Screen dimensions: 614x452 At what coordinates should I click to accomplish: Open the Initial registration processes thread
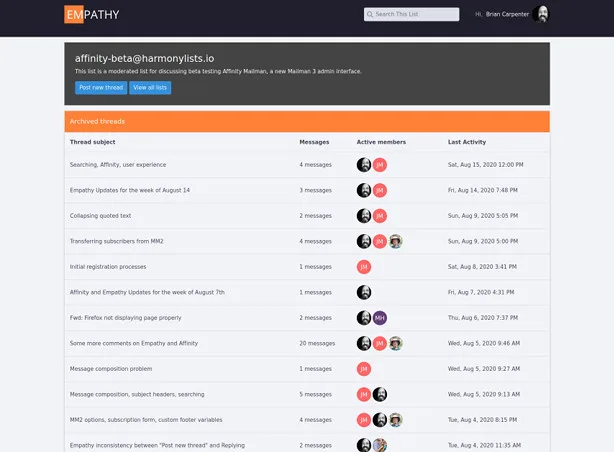tap(108, 266)
